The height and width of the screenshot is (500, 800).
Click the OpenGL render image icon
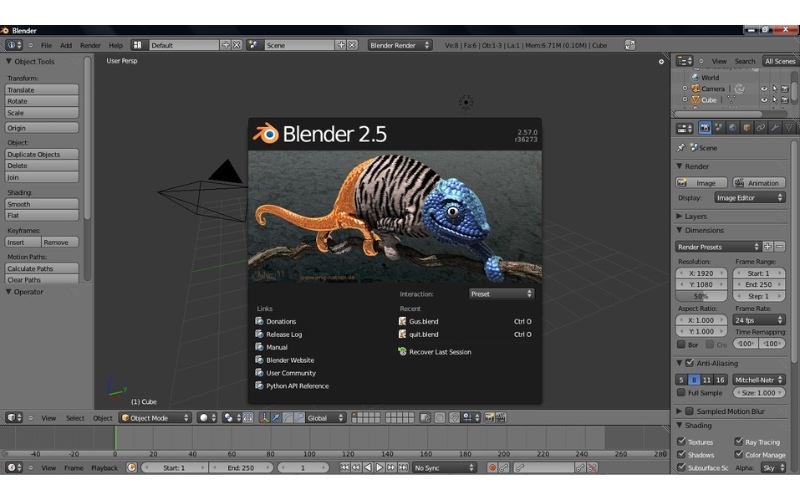point(489,418)
